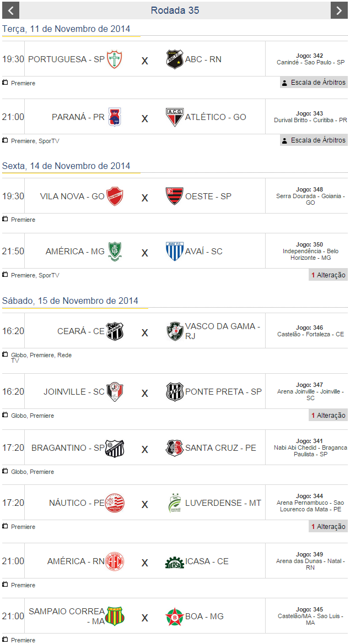Screen dimensions: 350x644
Task: Expand 1 Alteração for Joinville match
Action: coord(329,416)
